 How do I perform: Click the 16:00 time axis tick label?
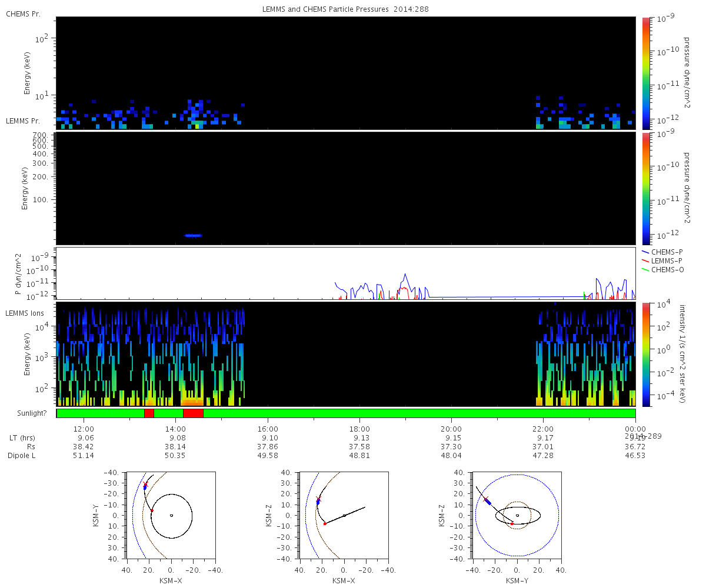268,429
